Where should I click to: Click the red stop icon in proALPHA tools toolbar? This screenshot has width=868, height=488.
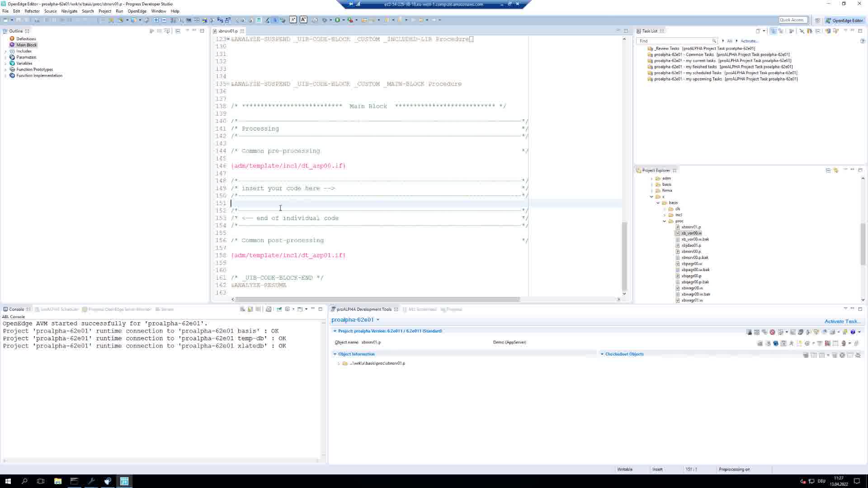[x=772, y=332]
